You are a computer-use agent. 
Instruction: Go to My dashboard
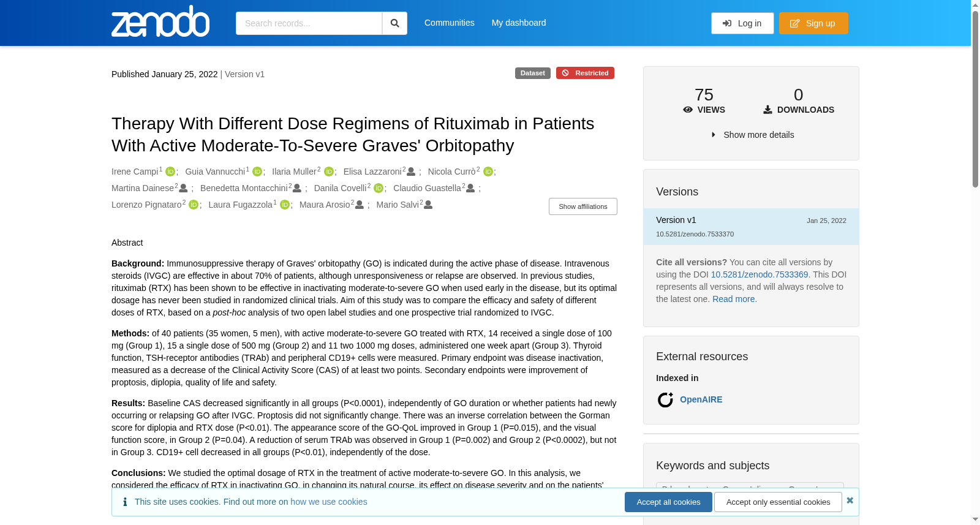coord(519,23)
